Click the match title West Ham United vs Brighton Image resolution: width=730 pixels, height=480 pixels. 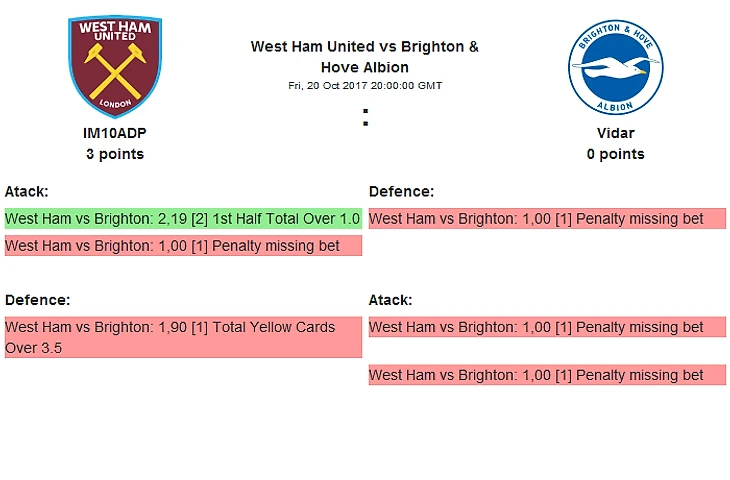point(364,47)
